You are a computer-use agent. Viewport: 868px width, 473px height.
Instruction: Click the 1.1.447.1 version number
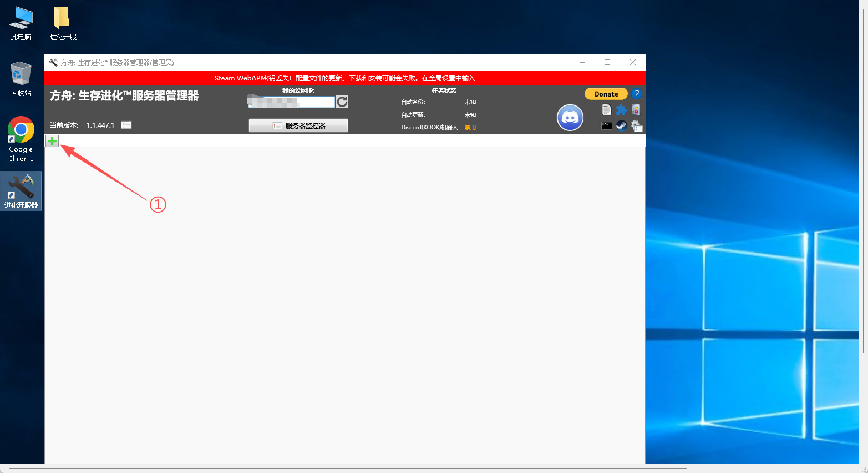click(100, 125)
